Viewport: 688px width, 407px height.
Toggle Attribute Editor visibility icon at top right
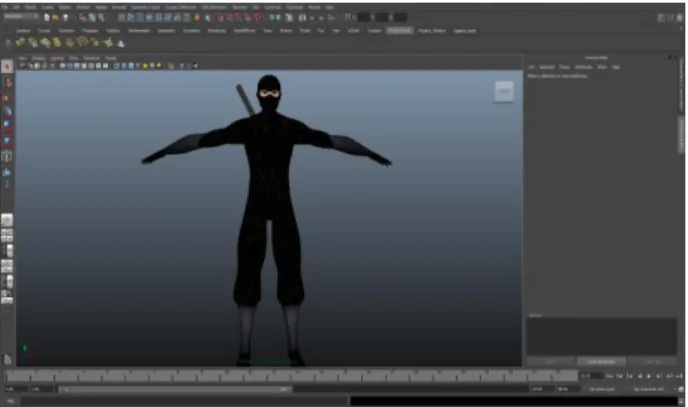tap(661, 18)
